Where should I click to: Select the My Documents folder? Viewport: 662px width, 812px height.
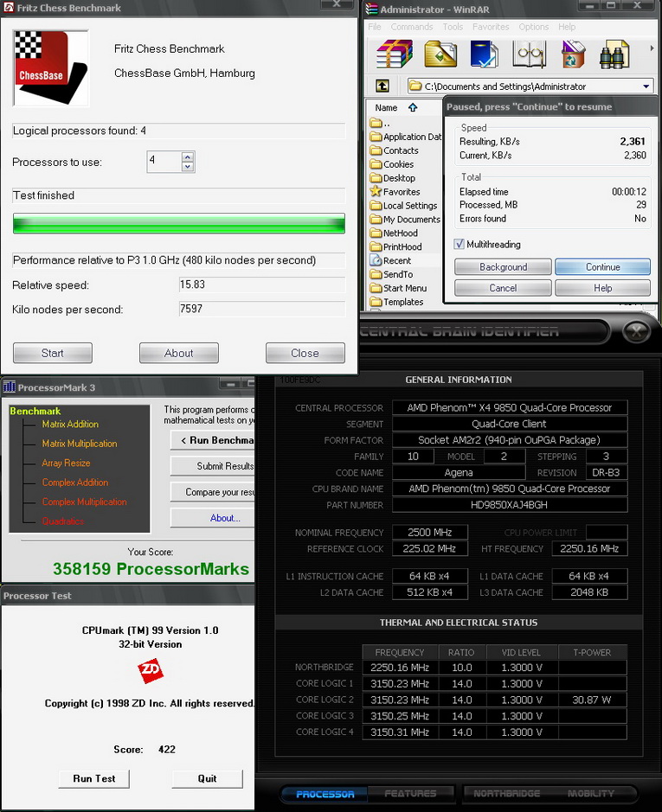(x=405, y=220)
